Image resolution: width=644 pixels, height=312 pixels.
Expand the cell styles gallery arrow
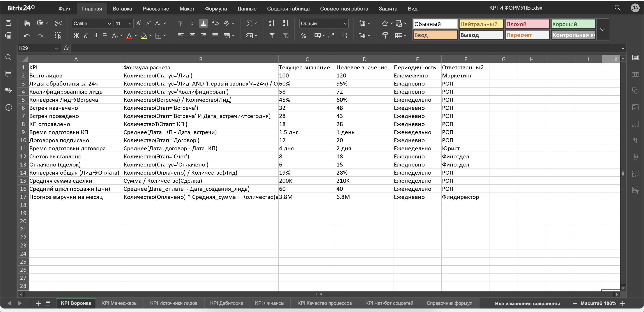(x=603, y=30)
